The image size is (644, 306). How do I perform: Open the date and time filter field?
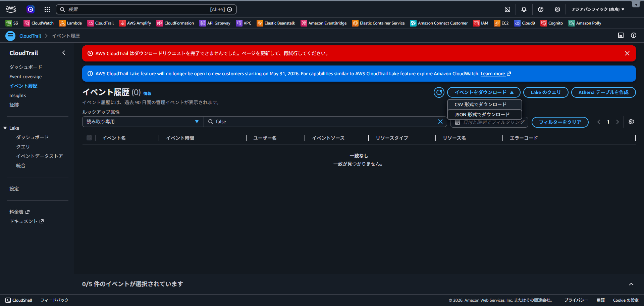coord(489,122)
